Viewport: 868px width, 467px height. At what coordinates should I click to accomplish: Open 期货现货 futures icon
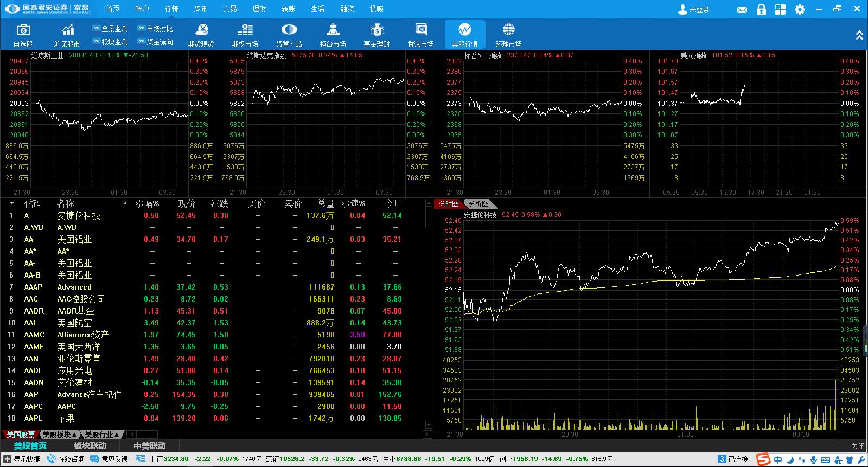[x=201, y=35]
